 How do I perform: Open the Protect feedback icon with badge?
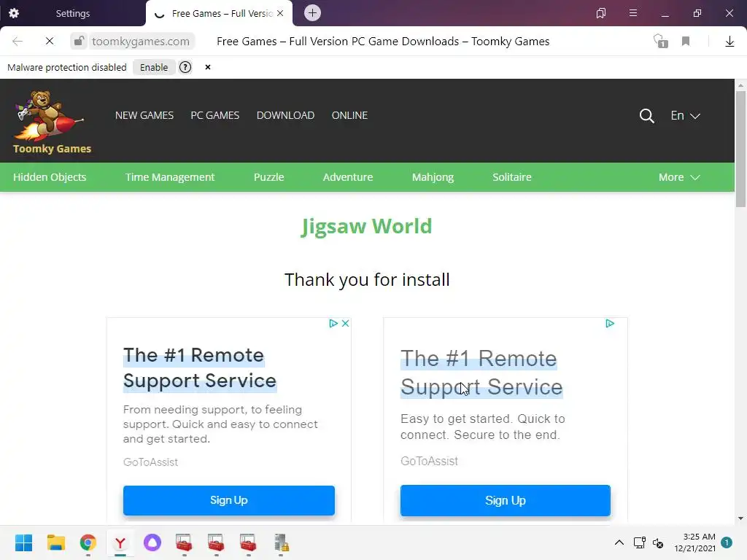click(661, 42)
